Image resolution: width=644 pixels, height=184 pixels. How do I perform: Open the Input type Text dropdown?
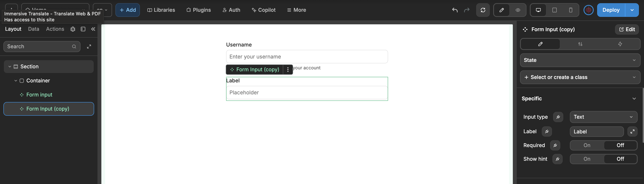[x=604, y=117]
